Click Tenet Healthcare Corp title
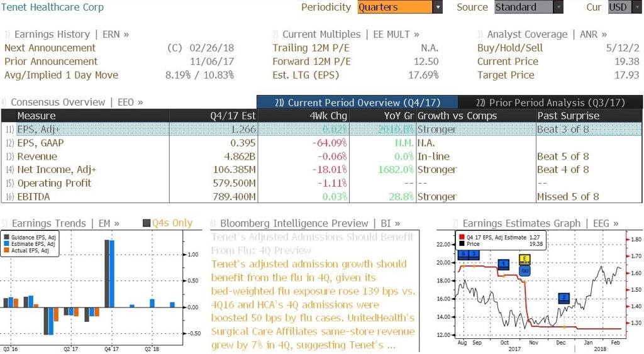 point(52,7)
